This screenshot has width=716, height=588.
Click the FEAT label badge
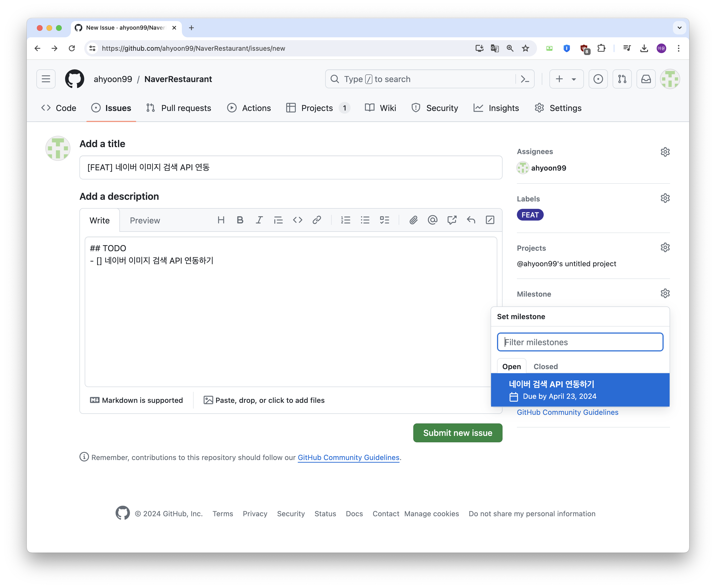530,215
